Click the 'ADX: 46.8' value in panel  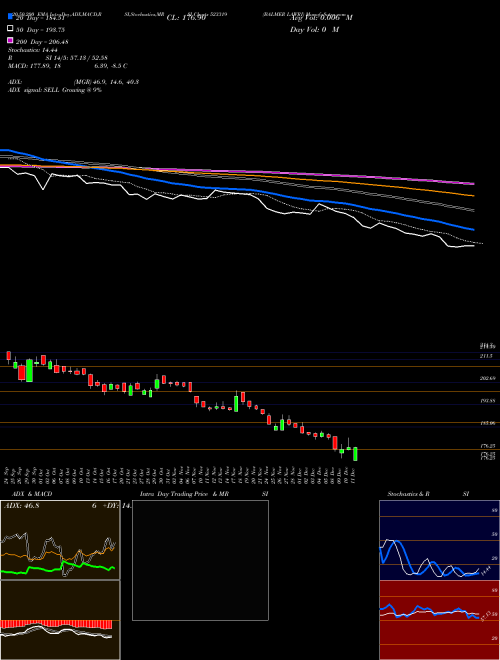21,506
